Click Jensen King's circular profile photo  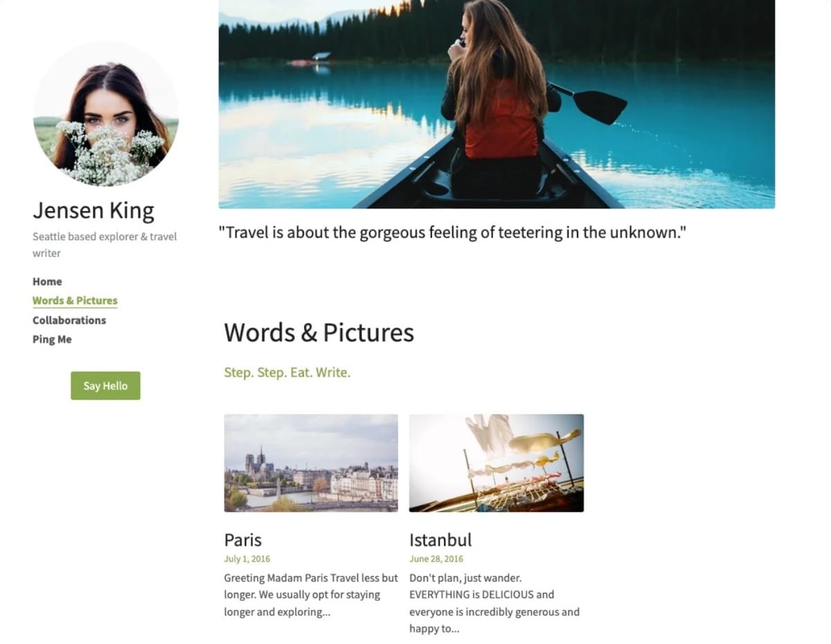click(x=107, y=114)
